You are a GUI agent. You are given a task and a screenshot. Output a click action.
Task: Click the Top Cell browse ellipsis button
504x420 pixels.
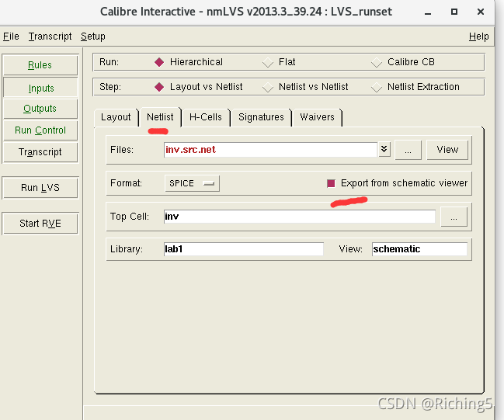pyautogui.click(x=454, y=217)
